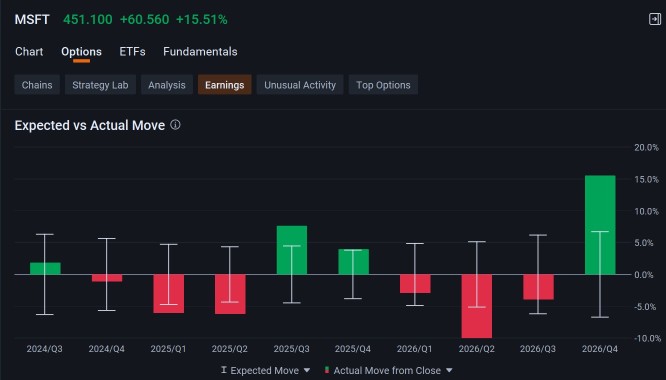
Task: Click the collapse panel icon at top right
Action: 655,19
